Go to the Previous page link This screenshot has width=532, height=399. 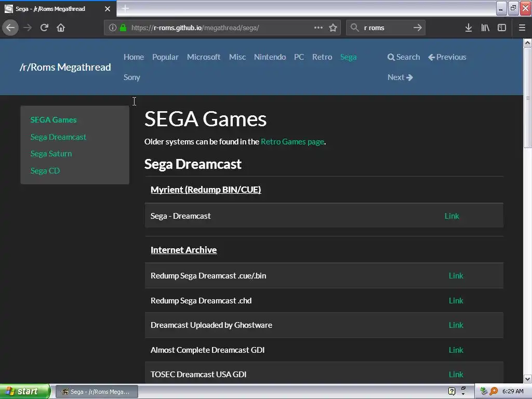click(x=447, y=57)
